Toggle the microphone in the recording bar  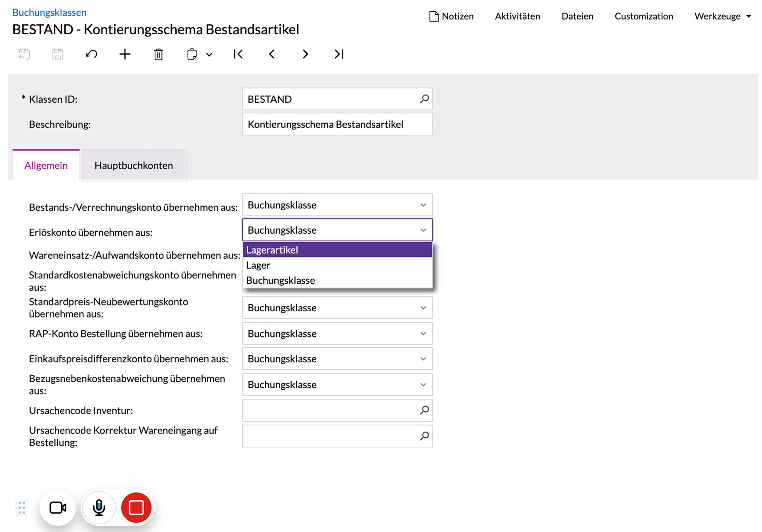(99, 508)
